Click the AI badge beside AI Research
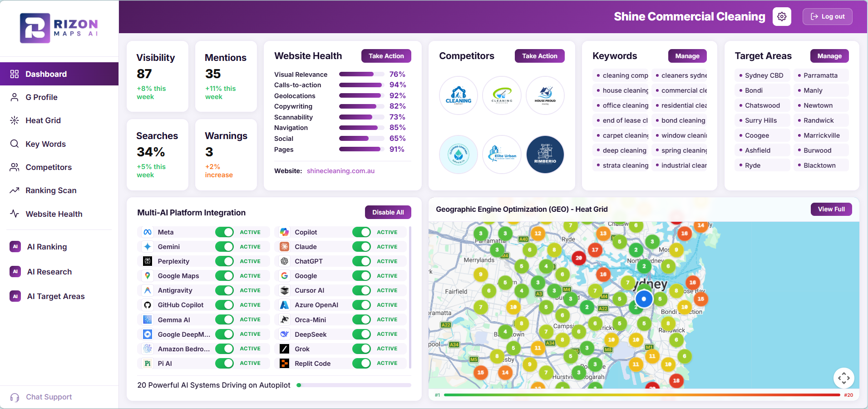Image resolution: width=868 pixels, height=409 pixels. click(x=15, y=272)
